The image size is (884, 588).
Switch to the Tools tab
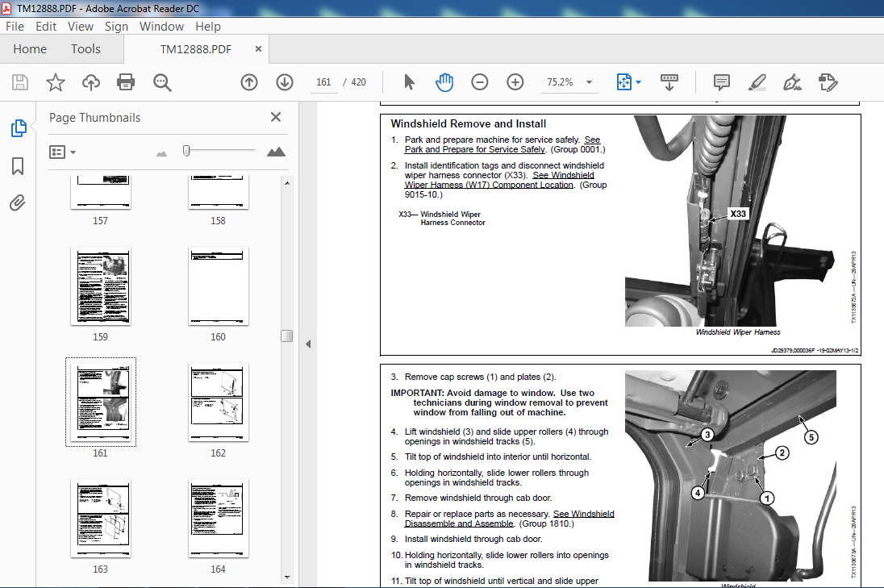[x=85, y=49]
